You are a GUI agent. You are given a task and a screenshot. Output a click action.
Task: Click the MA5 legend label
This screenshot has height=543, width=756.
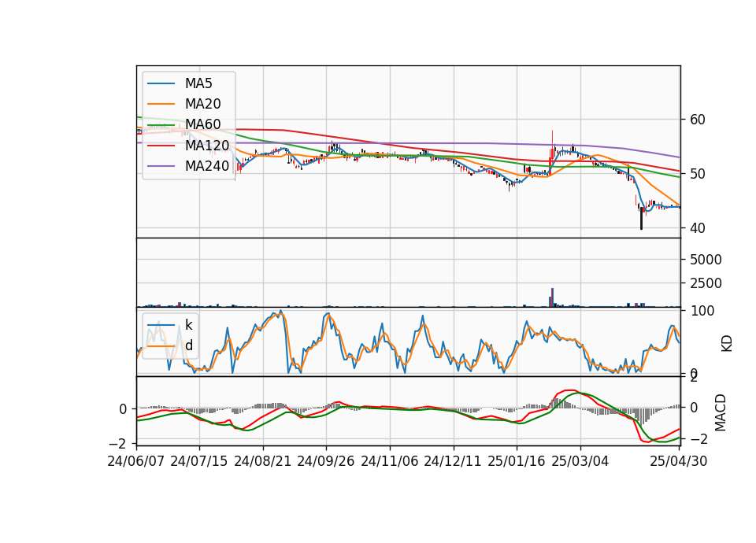click(x=198, y=83)
